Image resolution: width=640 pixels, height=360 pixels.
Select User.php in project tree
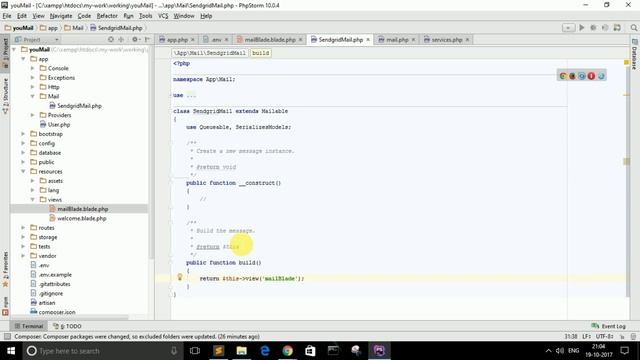click(55, 124)
